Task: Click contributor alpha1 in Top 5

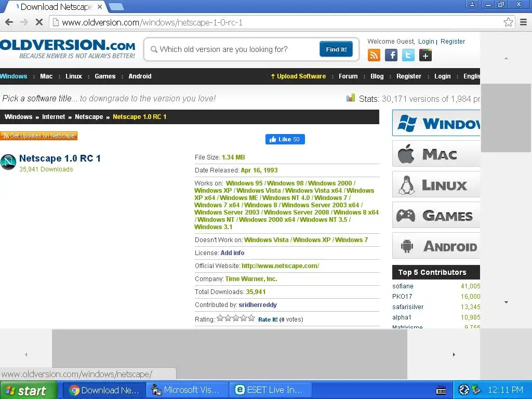Action: (402, 317)
